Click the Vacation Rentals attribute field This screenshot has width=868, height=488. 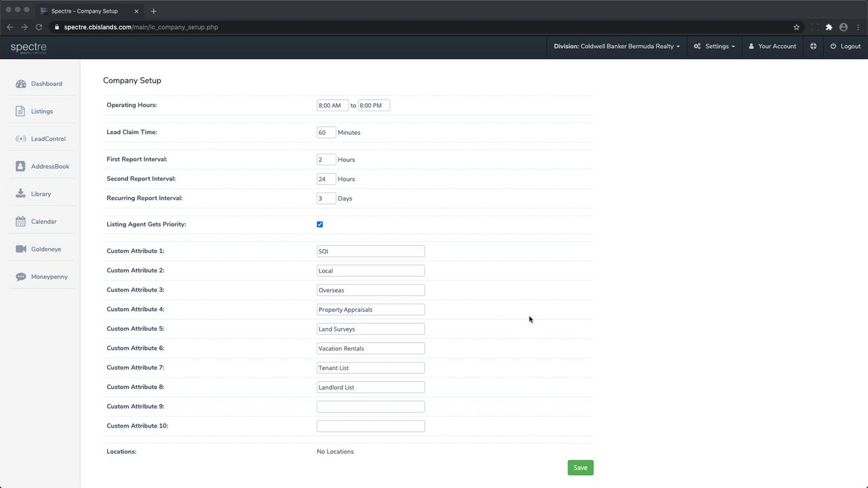[x=371, y=348]
